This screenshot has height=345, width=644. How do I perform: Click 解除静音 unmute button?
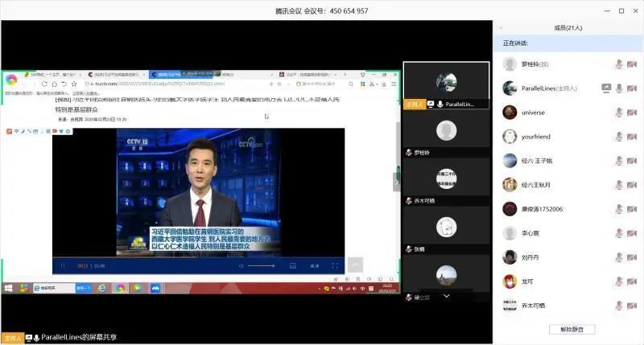click(572, 329)
